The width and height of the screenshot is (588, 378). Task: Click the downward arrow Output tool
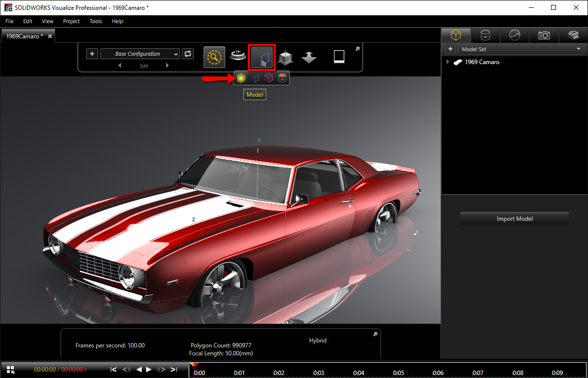309,57
